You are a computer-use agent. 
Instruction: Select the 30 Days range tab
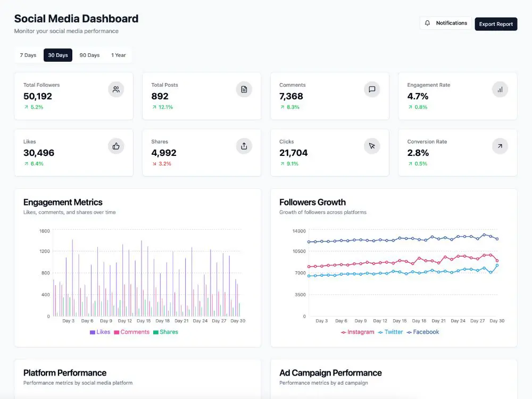[x=58, y=55]
